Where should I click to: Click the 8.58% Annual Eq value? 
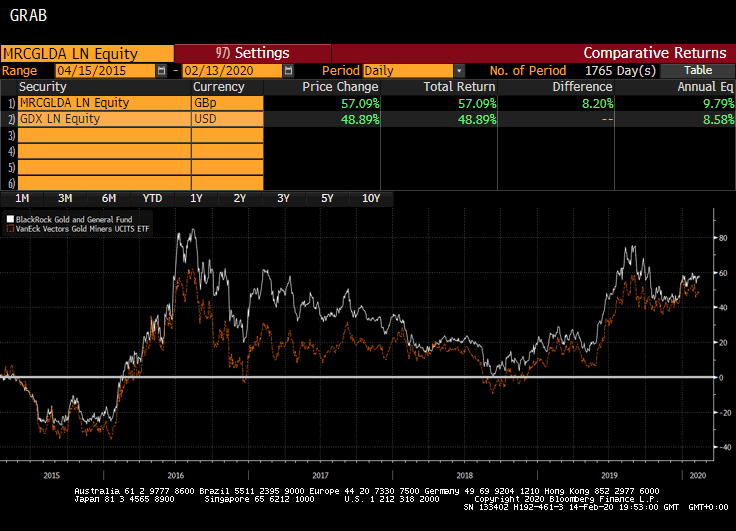(x=719, y=119)
